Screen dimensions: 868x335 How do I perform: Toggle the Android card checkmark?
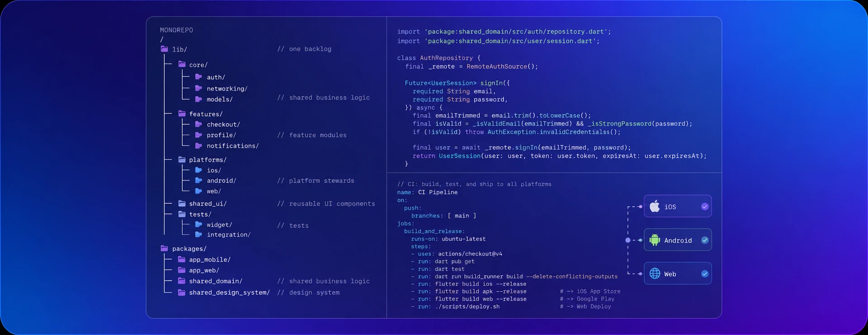705,240
